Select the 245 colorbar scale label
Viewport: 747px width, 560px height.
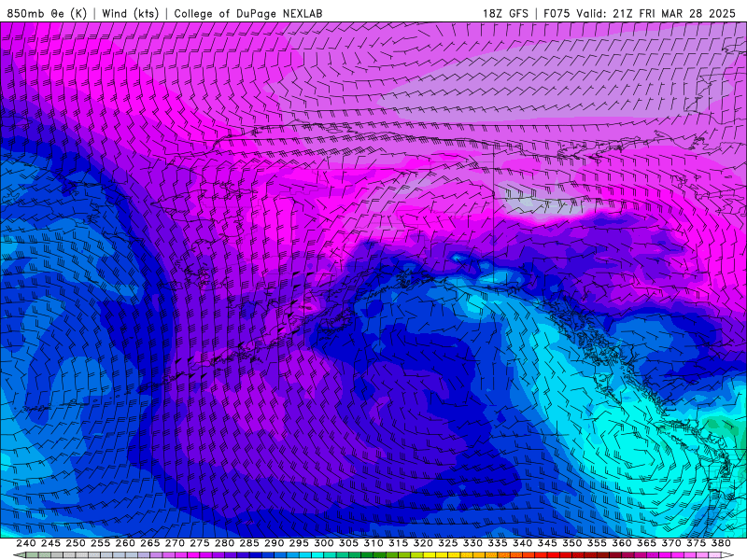coord(50,543)
